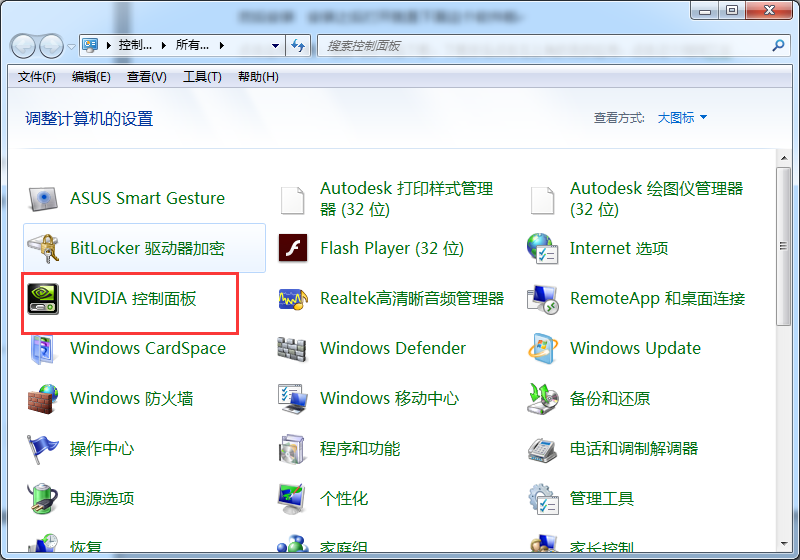Open the Autodesk plotter manager file icon
The width and height of the screenshot is (800, 560).
click(x=542, y=200)
